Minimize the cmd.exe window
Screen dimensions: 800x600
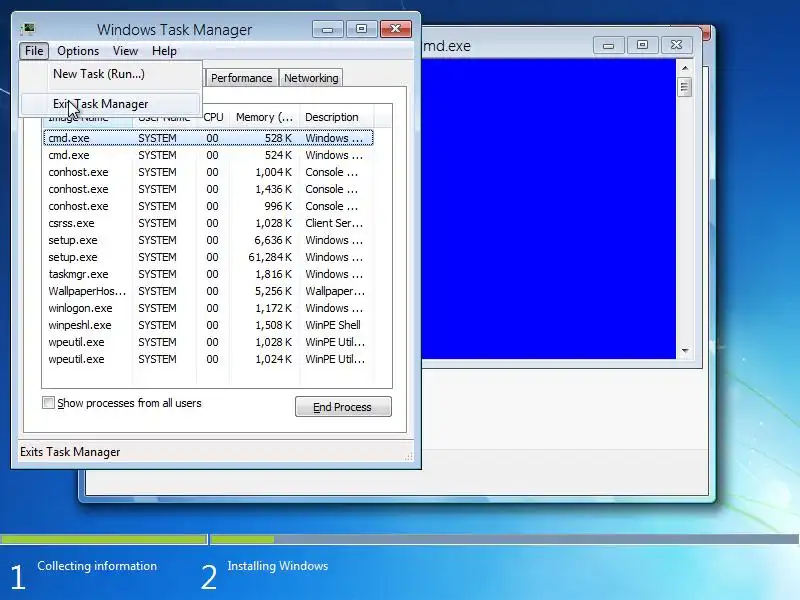(x=609, y=45)
